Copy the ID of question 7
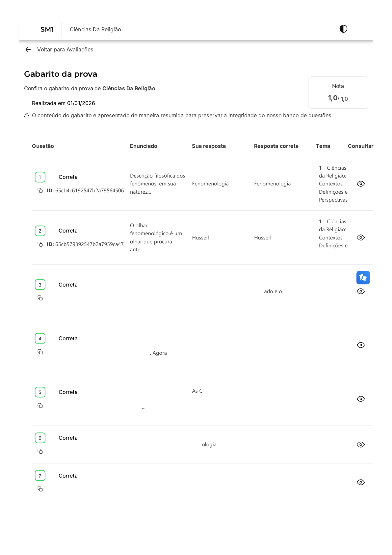 pyautogui.click(x=40, y=489)
